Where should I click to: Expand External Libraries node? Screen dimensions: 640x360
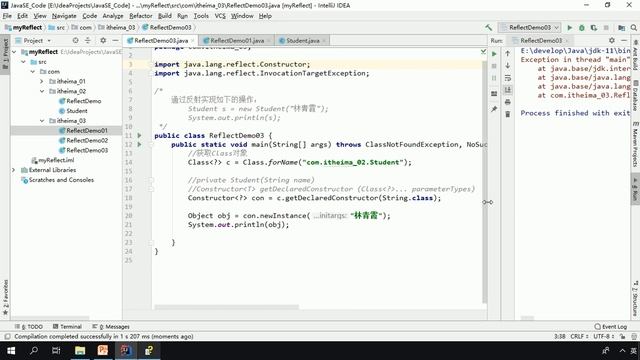13,170
